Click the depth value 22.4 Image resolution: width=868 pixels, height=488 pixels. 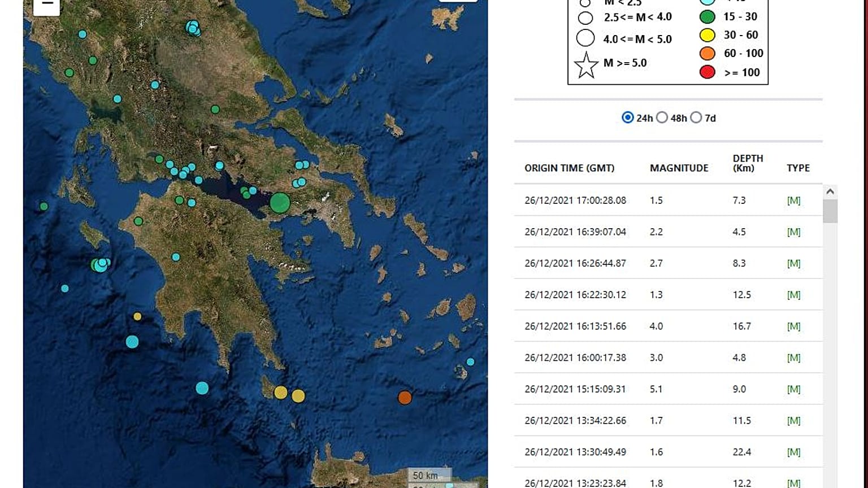tap(741, 452)
